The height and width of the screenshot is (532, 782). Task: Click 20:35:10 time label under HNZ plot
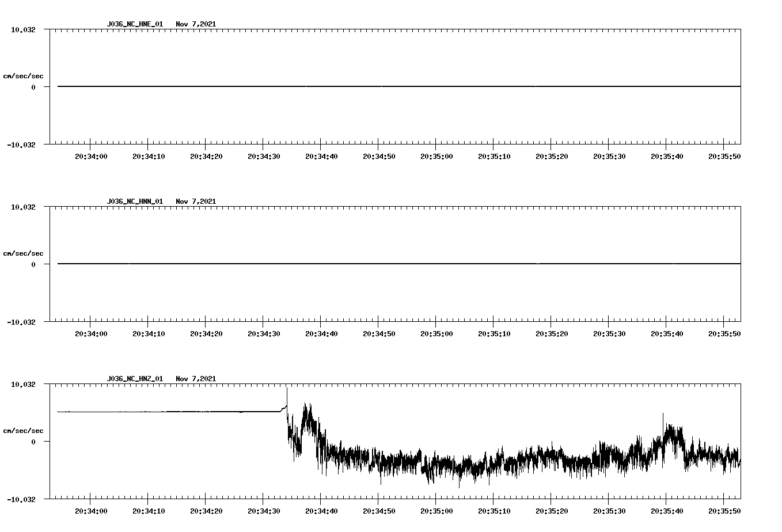click(x=494, y=511)
